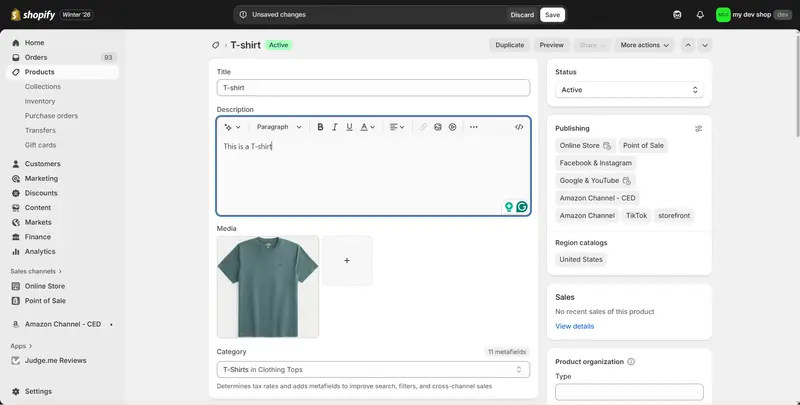Open the AI magic text generation dropdown
This screenshot has height=405, width=800.
[x=232, y=127]
